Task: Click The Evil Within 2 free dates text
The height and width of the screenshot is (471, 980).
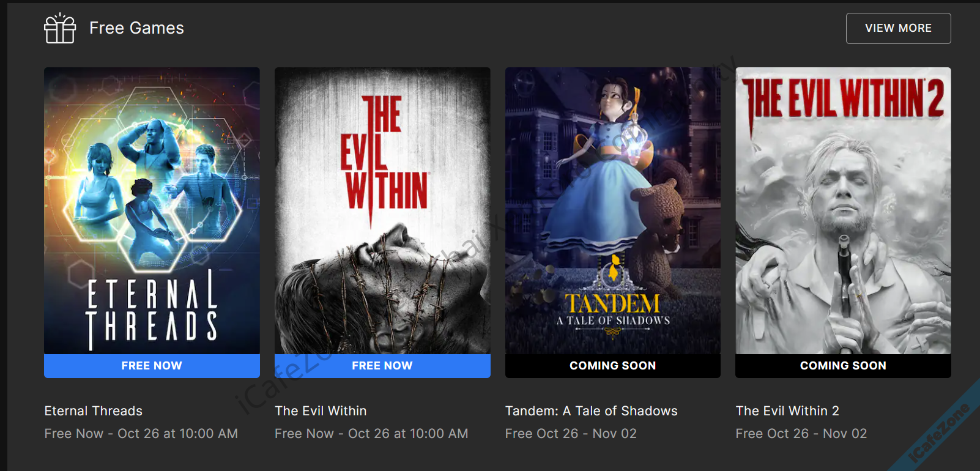Action: point(801,434)
